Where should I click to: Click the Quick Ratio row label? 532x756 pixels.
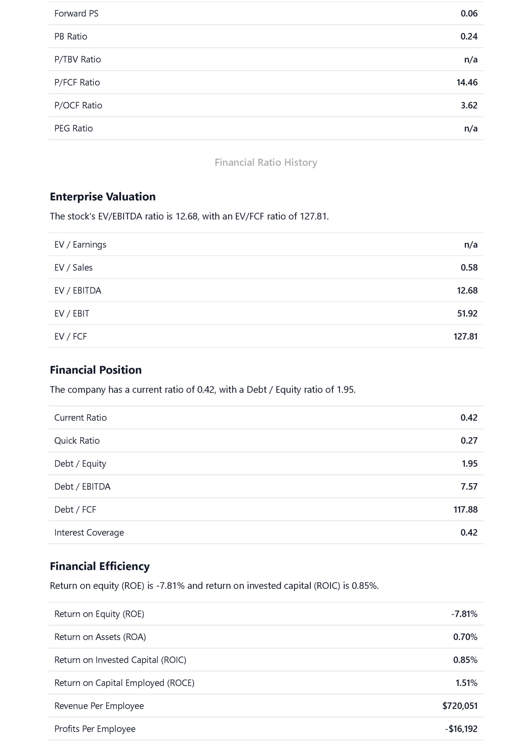point(77,441)
